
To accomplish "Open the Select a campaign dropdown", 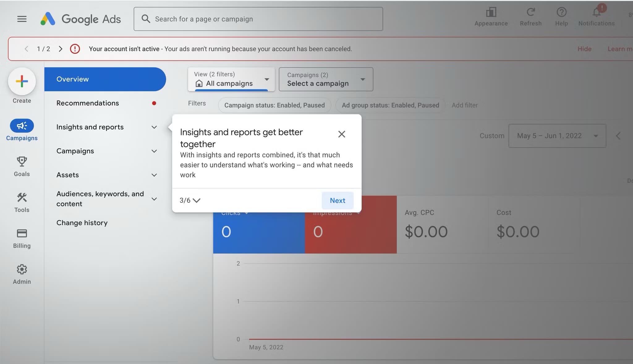I will pyautogui.click(x=326, y=79).
